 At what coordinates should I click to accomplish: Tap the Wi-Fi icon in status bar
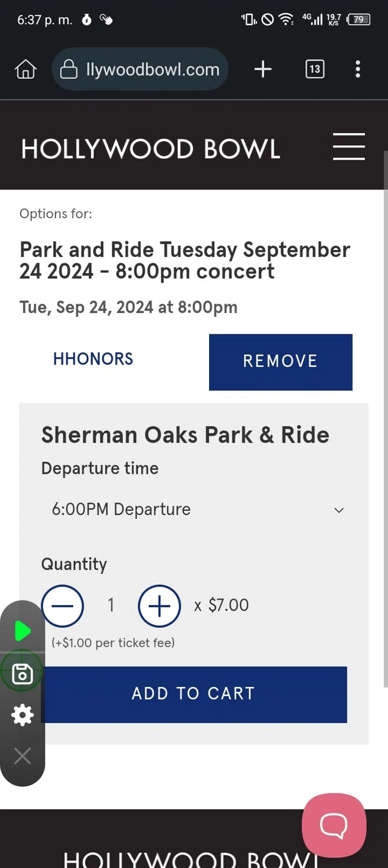[286, 20]
